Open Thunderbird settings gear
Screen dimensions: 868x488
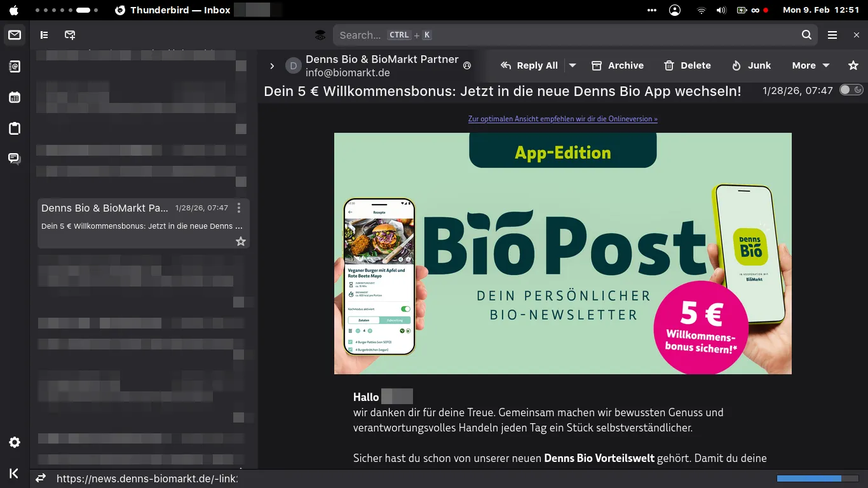tap(15, 442)
